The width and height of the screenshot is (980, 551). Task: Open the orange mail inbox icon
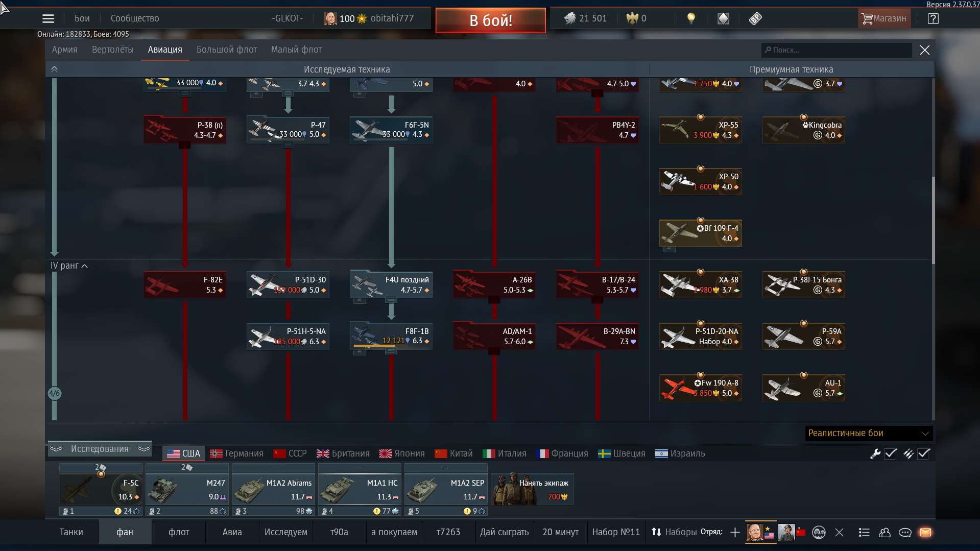(925, 533)
